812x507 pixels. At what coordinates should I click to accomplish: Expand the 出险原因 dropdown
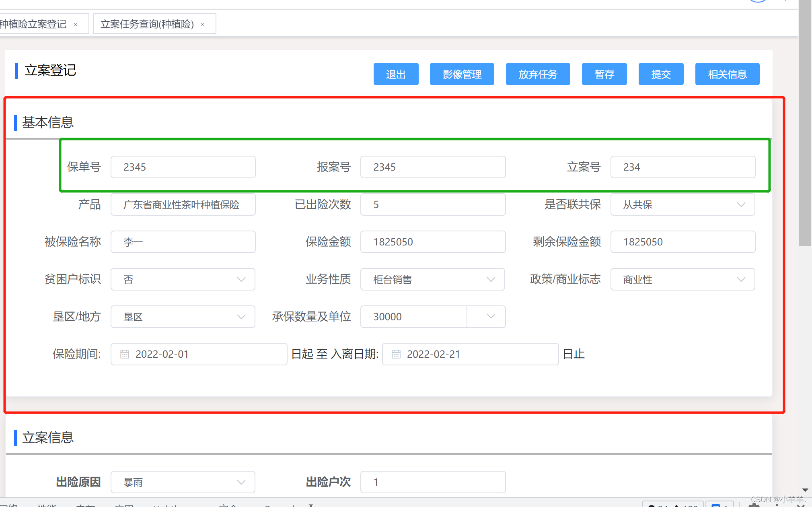pos(183,482)
